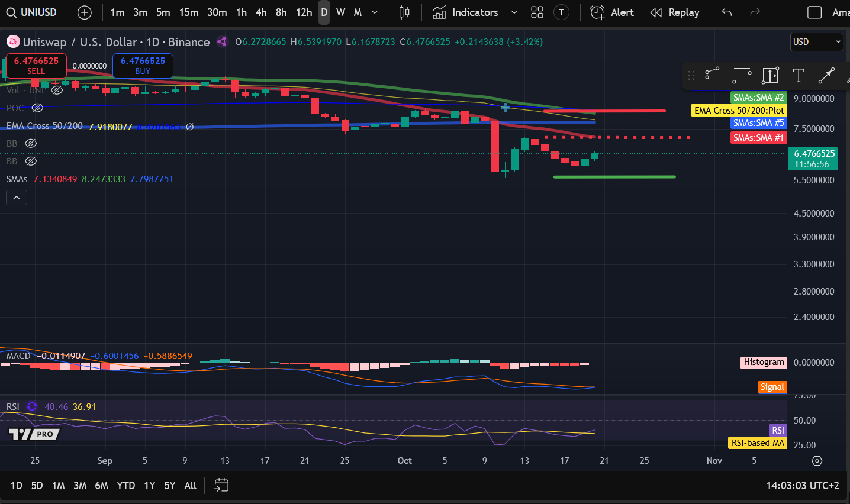The width and height of the screenshot is (850, 504).
Task: Click the compare or add symbol plus icon
Action: [85, 12]
